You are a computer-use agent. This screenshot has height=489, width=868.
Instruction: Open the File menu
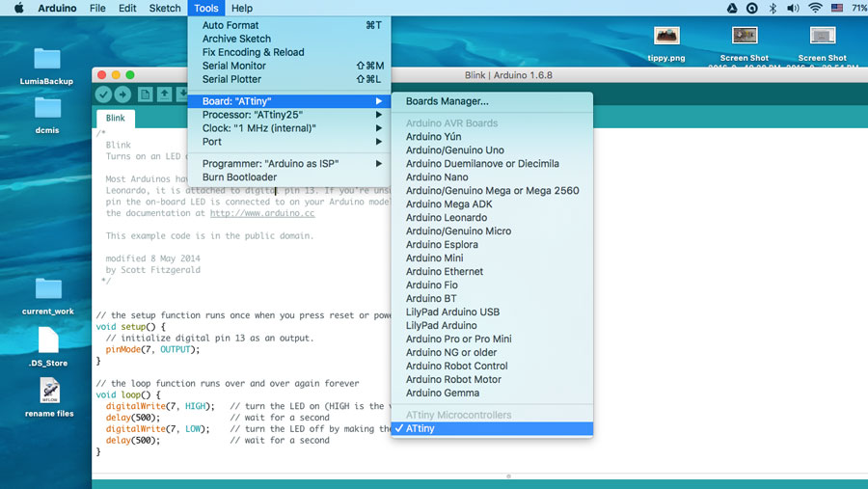pyautogui.click(x=97, y=8)
